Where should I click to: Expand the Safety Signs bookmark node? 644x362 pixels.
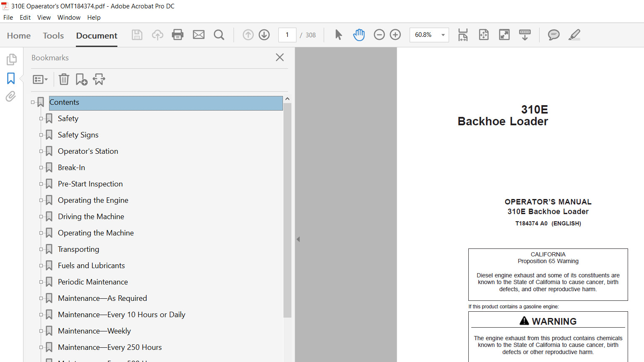coord(41,135)
